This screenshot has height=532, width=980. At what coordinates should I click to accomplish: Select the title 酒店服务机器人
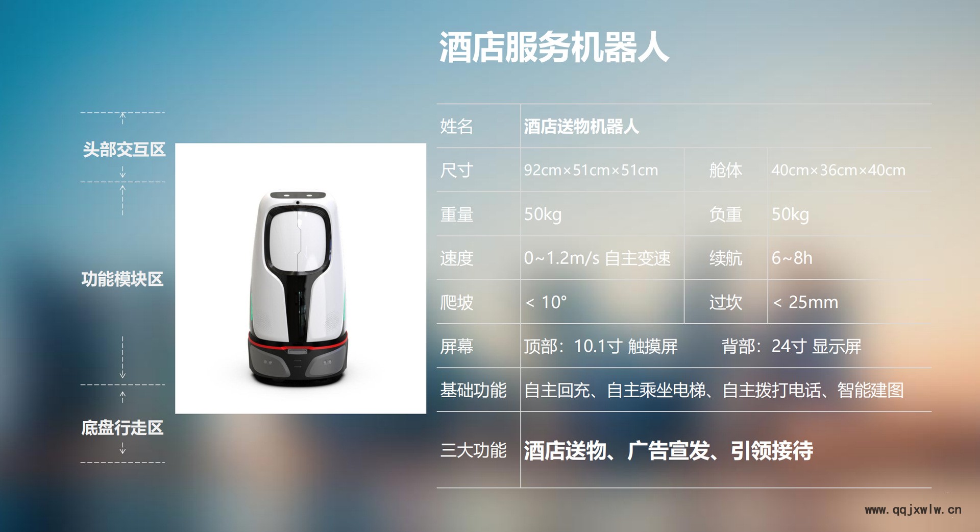pyautogui.click(x=554, y=47)
